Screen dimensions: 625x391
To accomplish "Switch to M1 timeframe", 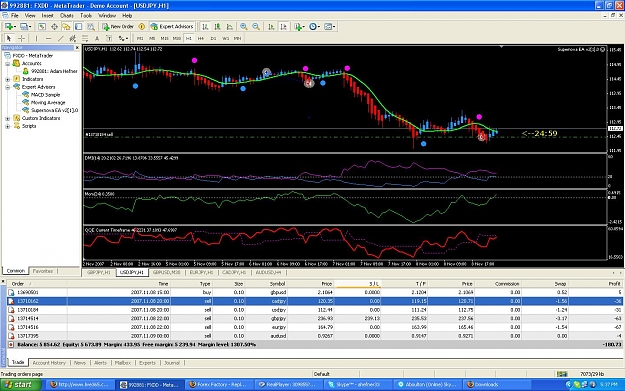I will 140,38.
